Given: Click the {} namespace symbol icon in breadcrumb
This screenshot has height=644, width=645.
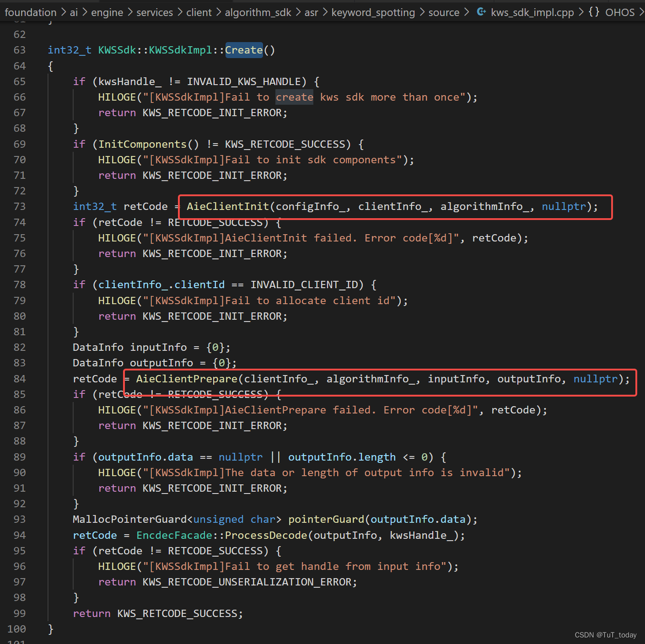Looking at the screenshot, I should (x=594, y=12).
